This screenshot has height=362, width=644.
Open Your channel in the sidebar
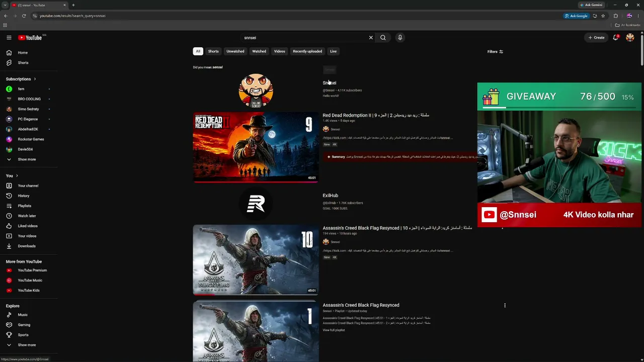click(x=29, y=186)
